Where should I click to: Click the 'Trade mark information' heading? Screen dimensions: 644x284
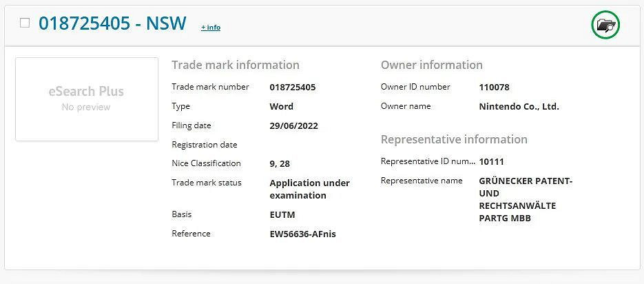coord(236,65)
